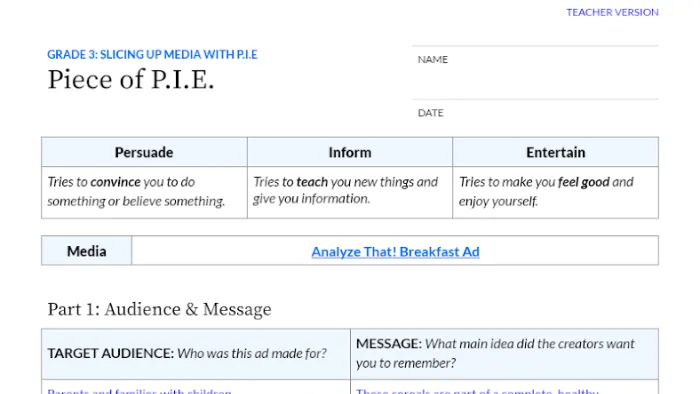Click the enjoy yourself description cell
This screenshot has height=394, width=700.
point(555,192)
